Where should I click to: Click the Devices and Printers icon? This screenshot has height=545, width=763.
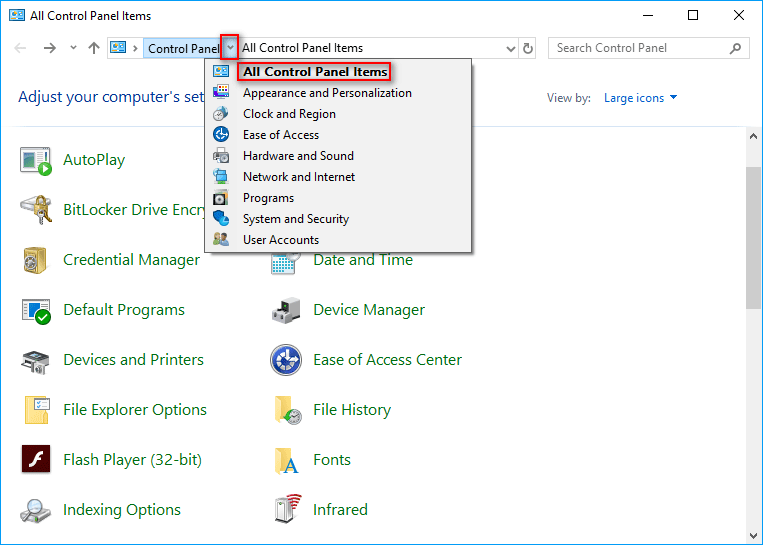coord(36,361)
